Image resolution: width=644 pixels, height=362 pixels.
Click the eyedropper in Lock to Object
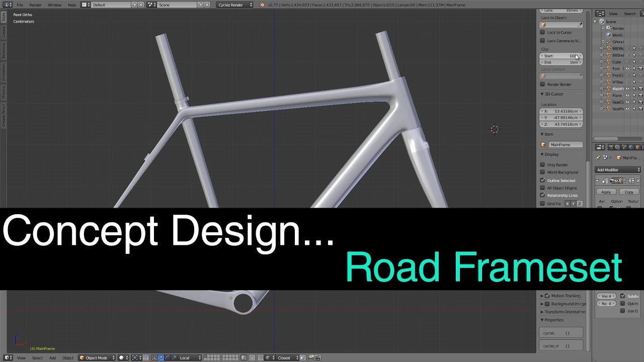(580, 25)
